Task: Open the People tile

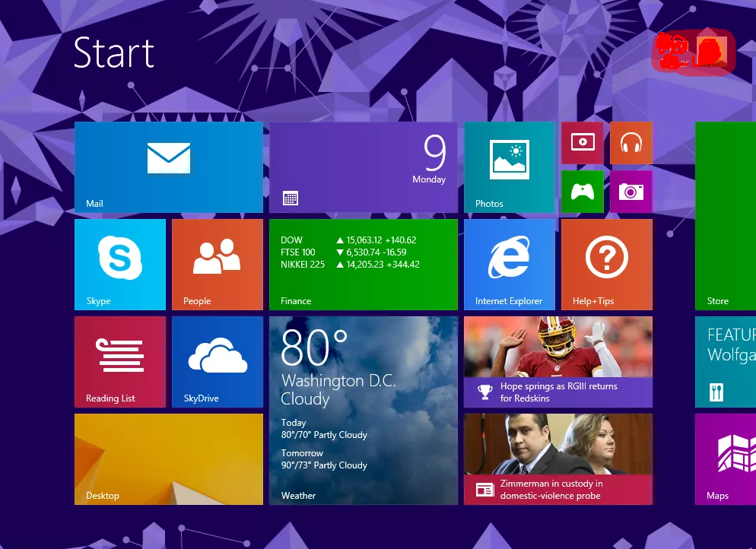Action: [218, 265]
